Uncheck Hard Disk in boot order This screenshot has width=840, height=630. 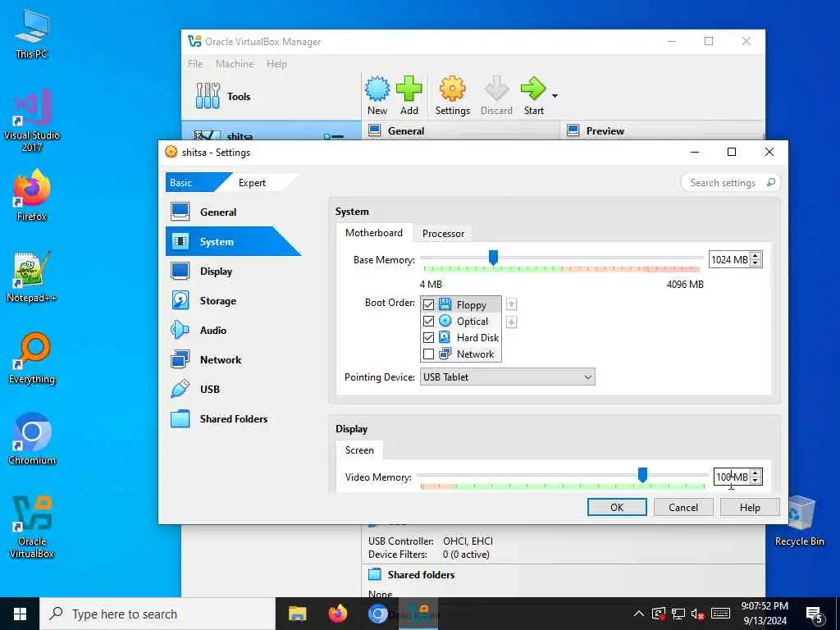click(428, 337)
